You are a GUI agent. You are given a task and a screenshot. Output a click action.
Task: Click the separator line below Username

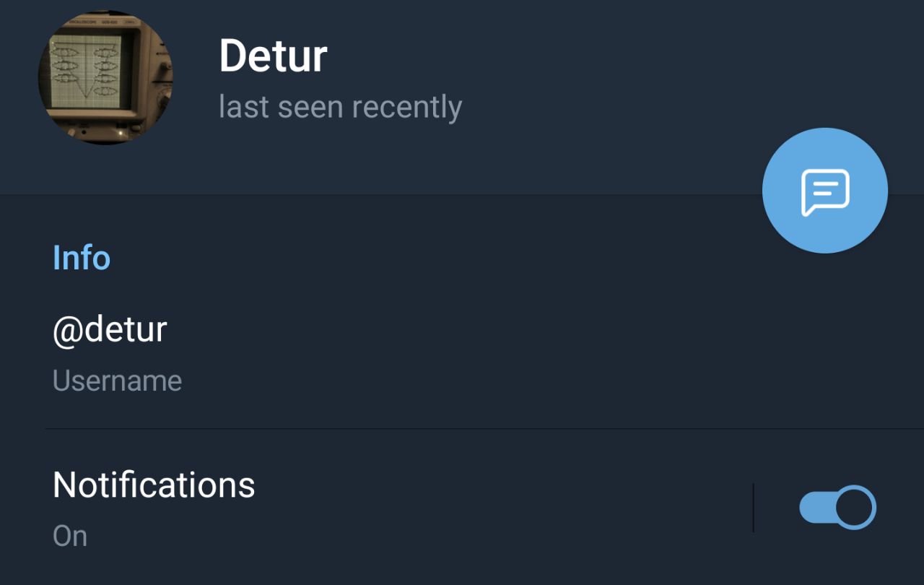click(484, 428)
